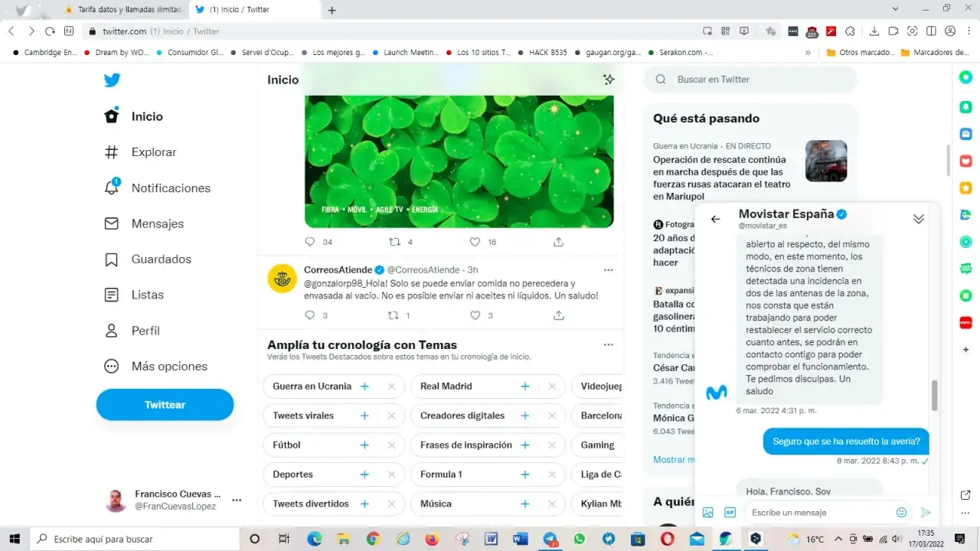Open the Windows Start menu
980x551 pixels.
coord(15,539)
